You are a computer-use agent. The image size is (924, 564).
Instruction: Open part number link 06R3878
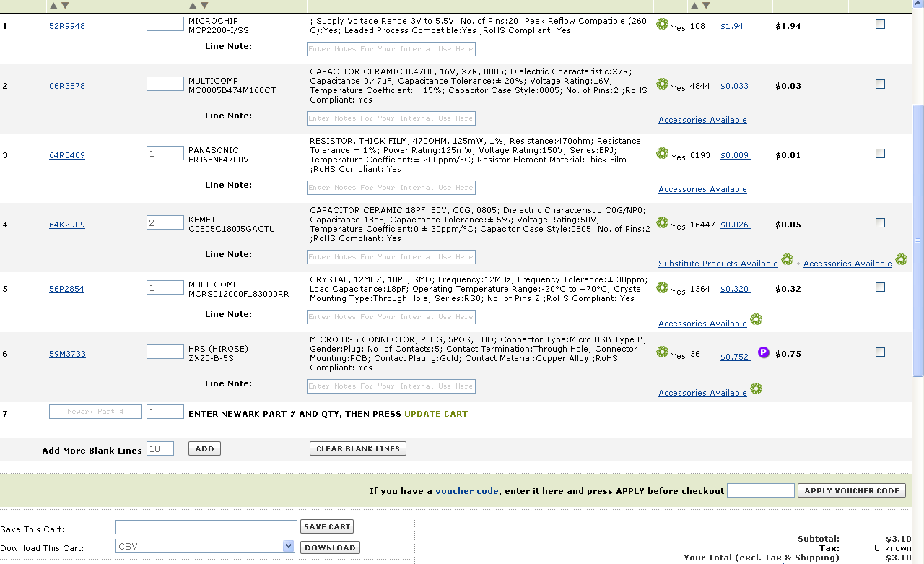click(67, 86)
